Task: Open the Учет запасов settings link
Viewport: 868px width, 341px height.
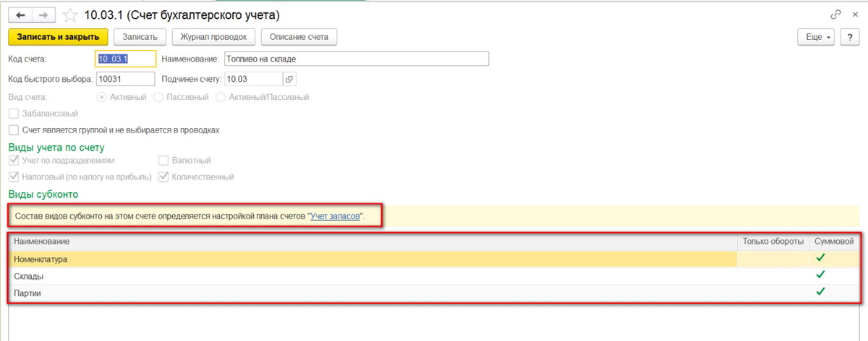Action: (334, 216)
